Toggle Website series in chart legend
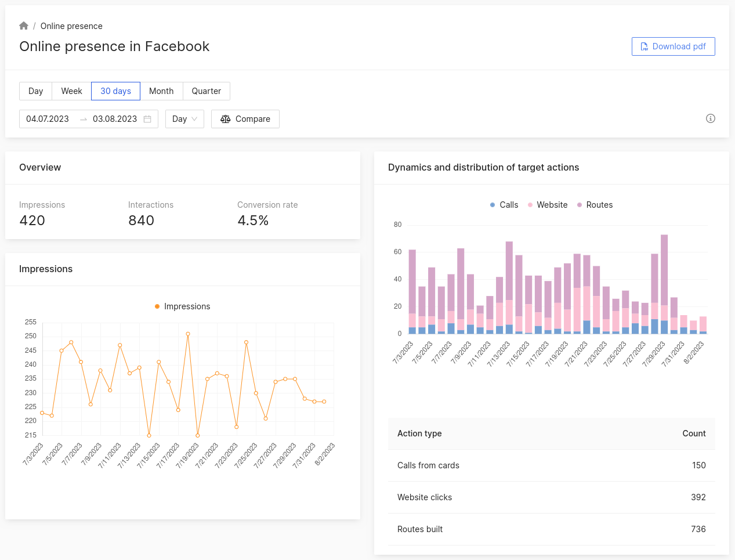The height and width of the screenshot is (560, 735). tap(547, 205)
